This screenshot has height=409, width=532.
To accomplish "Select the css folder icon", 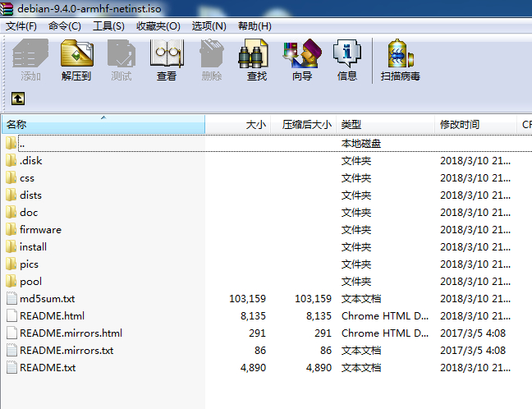I will 11,178.
